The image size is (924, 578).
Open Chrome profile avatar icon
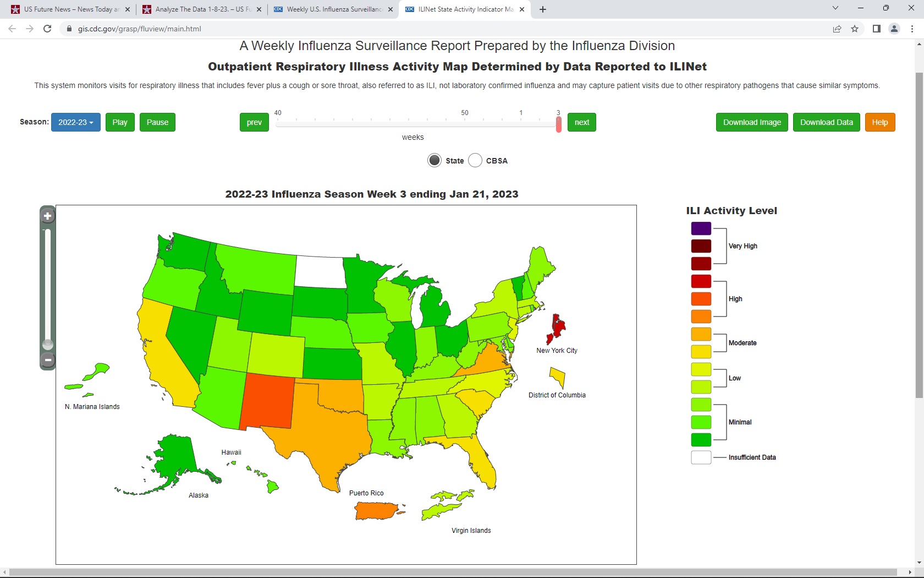point(894,29)
